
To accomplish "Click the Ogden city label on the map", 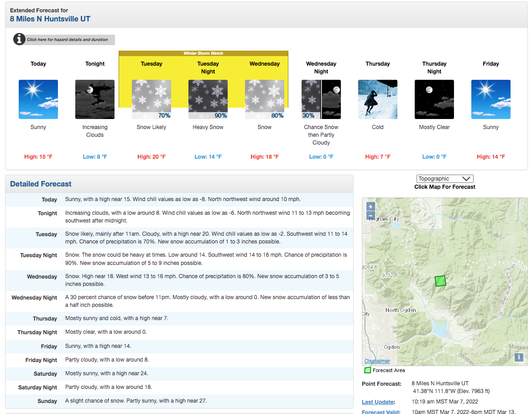I will click(391, 347).
